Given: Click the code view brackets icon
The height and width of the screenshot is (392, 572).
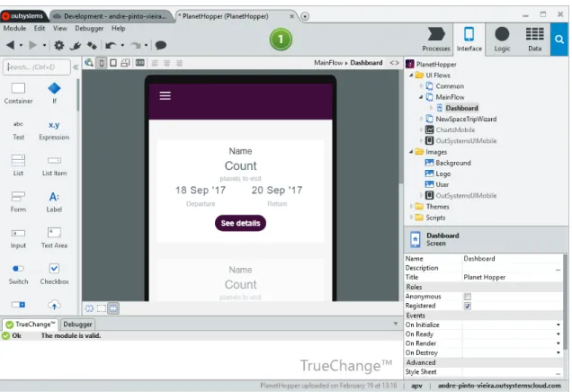Looking at the screenshot, I should tap(394, 63).
